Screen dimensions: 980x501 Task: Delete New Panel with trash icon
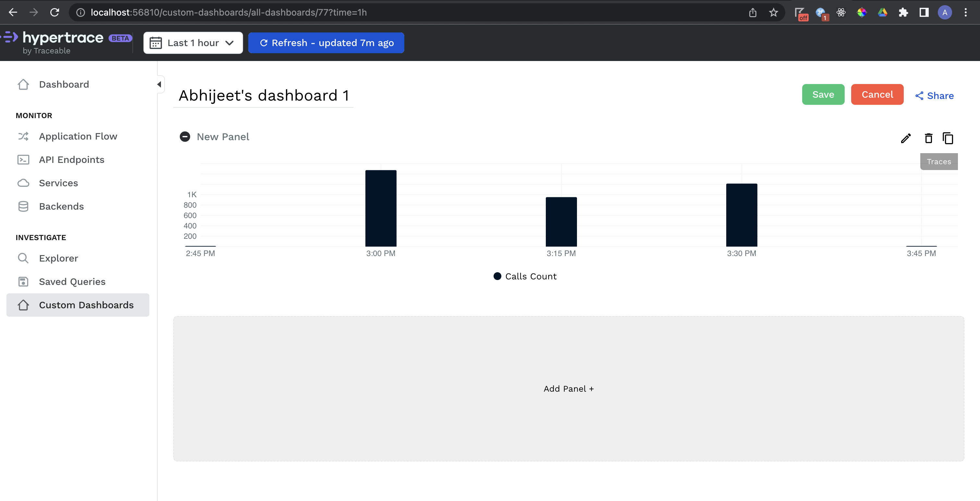(928, 138)
